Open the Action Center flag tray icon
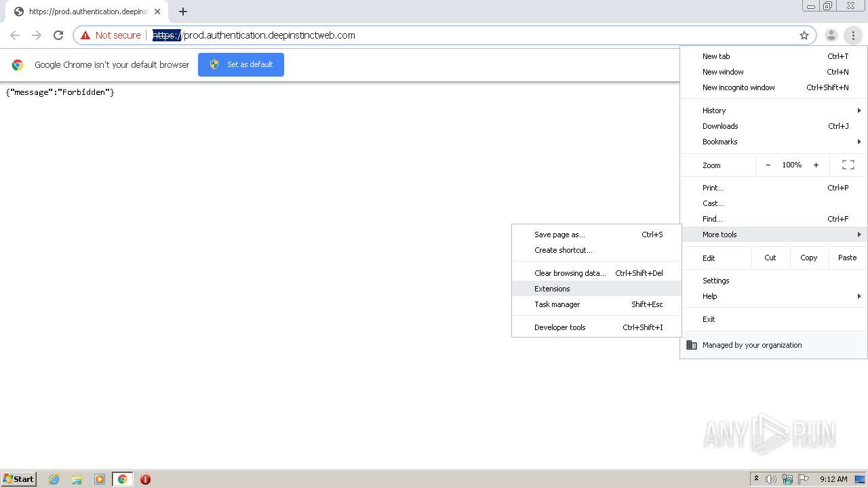 pyautogui.click(x=804, y=479)
